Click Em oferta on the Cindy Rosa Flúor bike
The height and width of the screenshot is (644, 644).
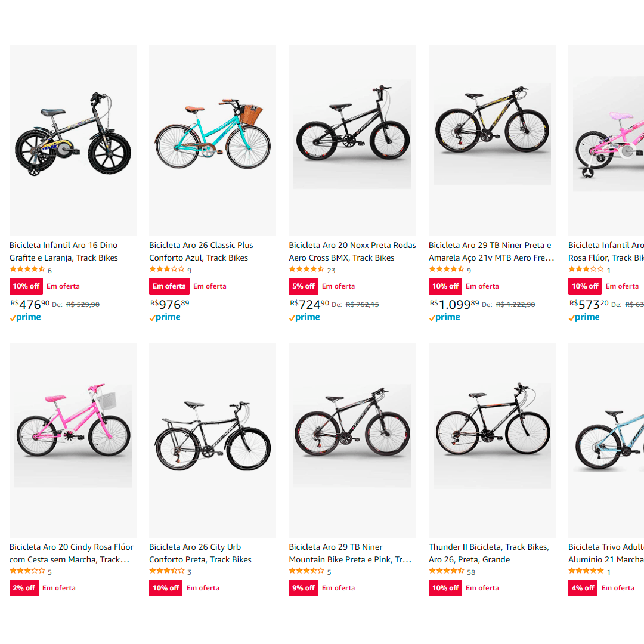(x=58, y=587)
